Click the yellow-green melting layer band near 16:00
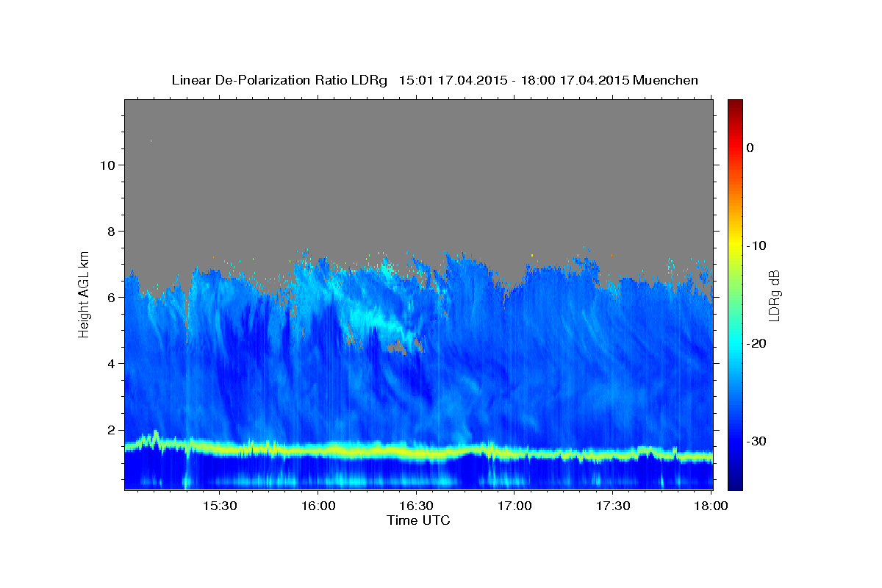The image size is (882, 588). [x=318, y=450]
